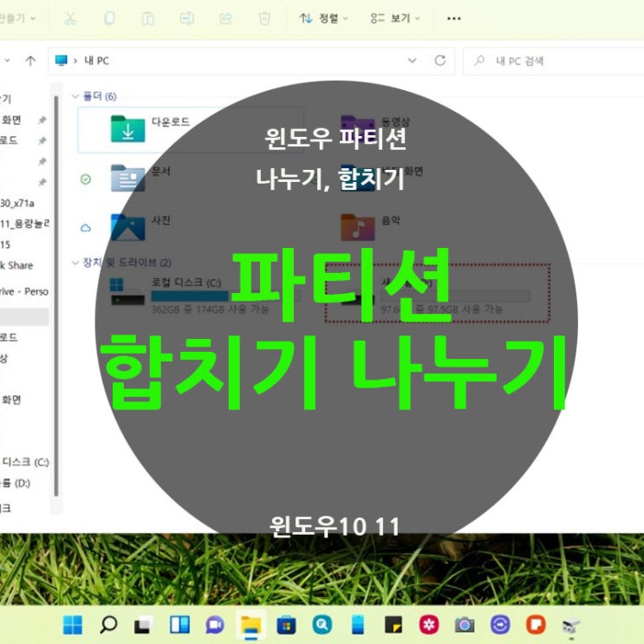Viewport: 644px width, 644px height.
Task: Open Task View on the taskbar
Action: click(x=144, y=626)
